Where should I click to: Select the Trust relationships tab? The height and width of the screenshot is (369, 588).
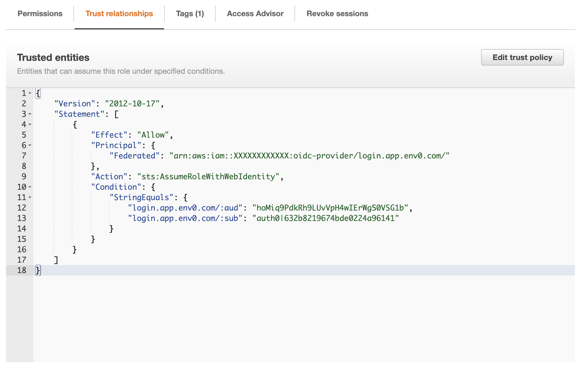119,14
